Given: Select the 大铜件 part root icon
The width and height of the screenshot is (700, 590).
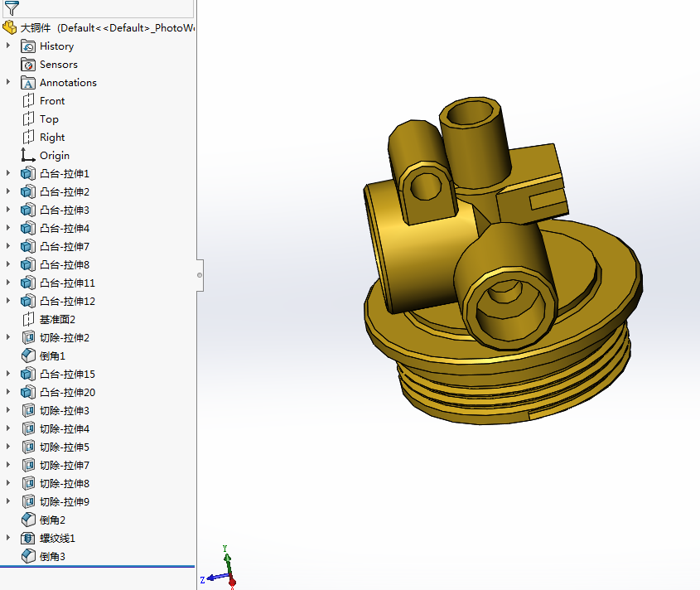Looking at the screenshot, I should click(10, 27).
